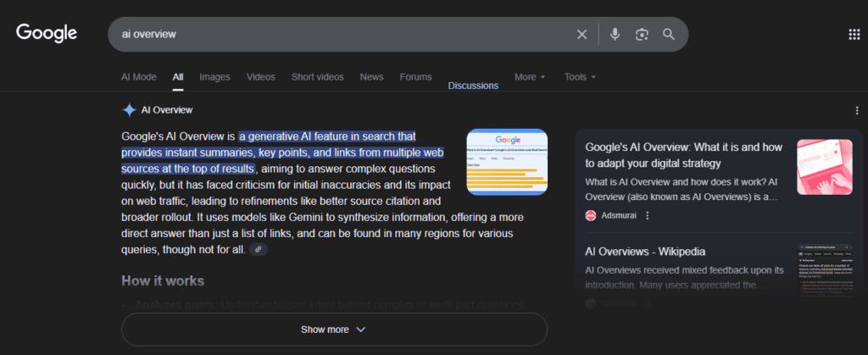Open the 'AI Overviews - Wikipedia' result

pos(645,252)
